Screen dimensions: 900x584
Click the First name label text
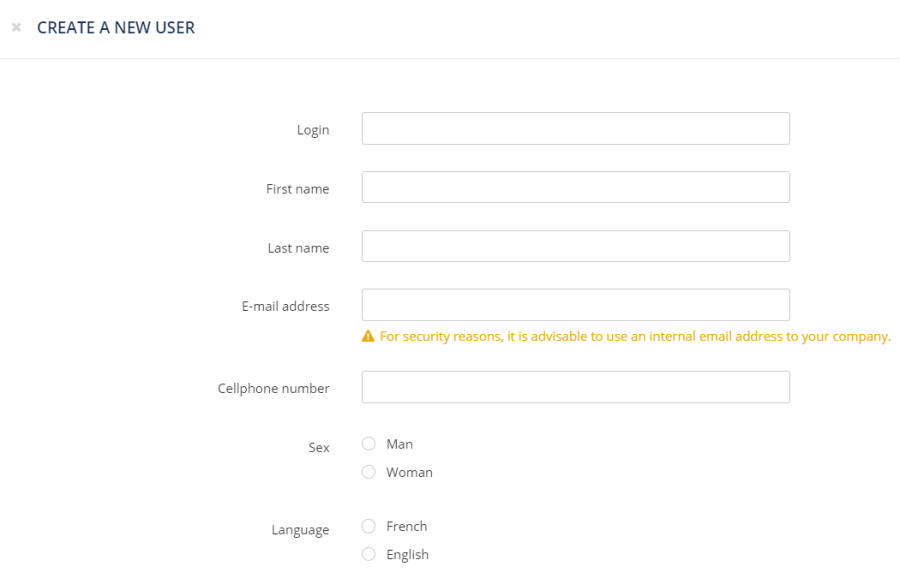(297, 189)
